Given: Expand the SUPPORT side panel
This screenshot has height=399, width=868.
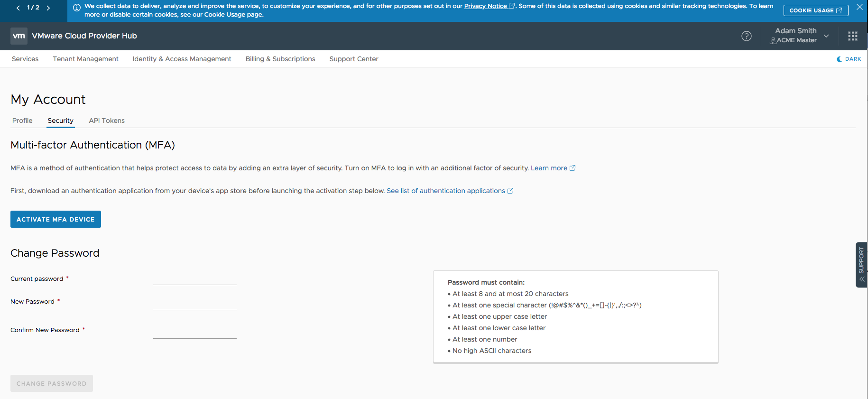Looking at the screenshot, I should click(861, 265).
